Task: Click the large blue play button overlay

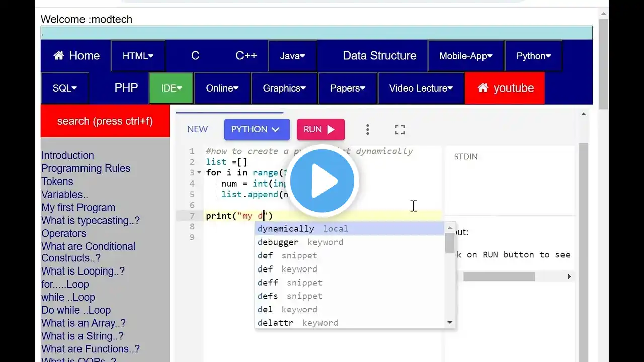Action: tap(322, 181)
